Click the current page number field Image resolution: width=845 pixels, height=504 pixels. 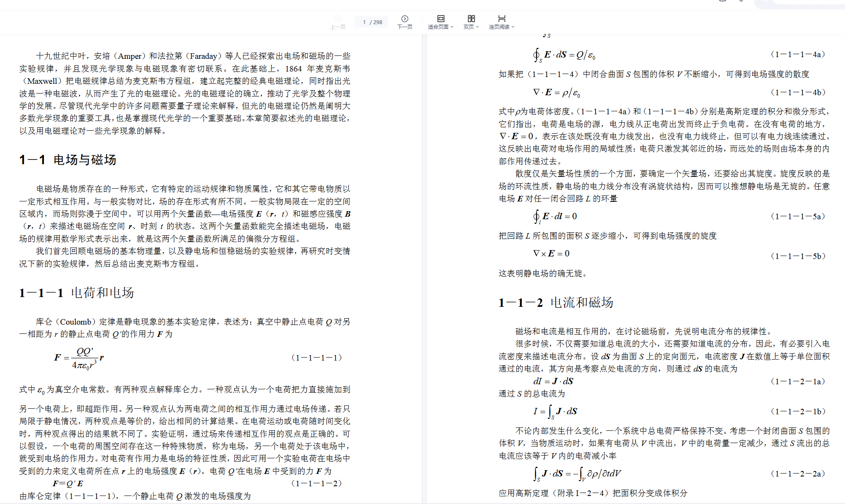pyautogui.click(x=364, y=22)
